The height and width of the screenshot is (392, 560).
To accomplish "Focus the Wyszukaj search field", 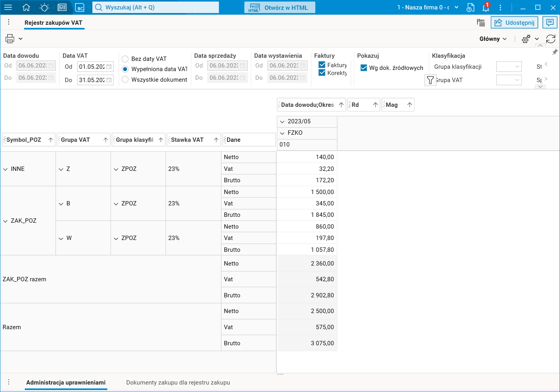I will [x=156, y=7].
